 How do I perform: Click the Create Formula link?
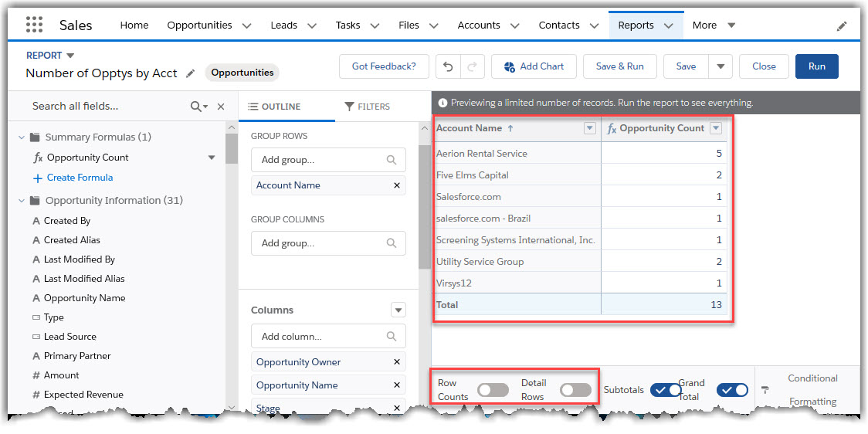[80, 178]
